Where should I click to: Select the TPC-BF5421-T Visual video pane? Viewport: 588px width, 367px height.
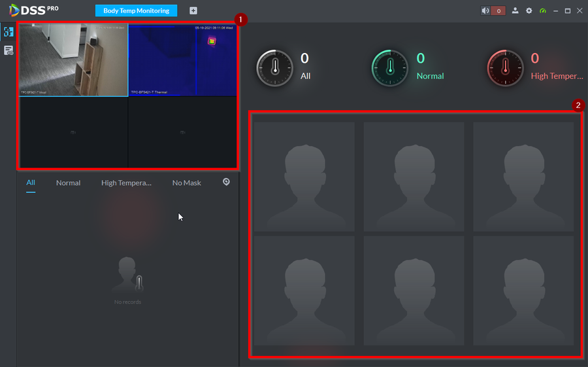tap(73, 60)
